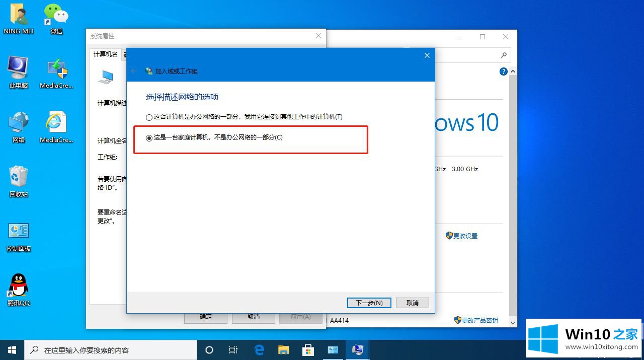Open the 网络 desktop icon
644x360 pixels.
19,125
